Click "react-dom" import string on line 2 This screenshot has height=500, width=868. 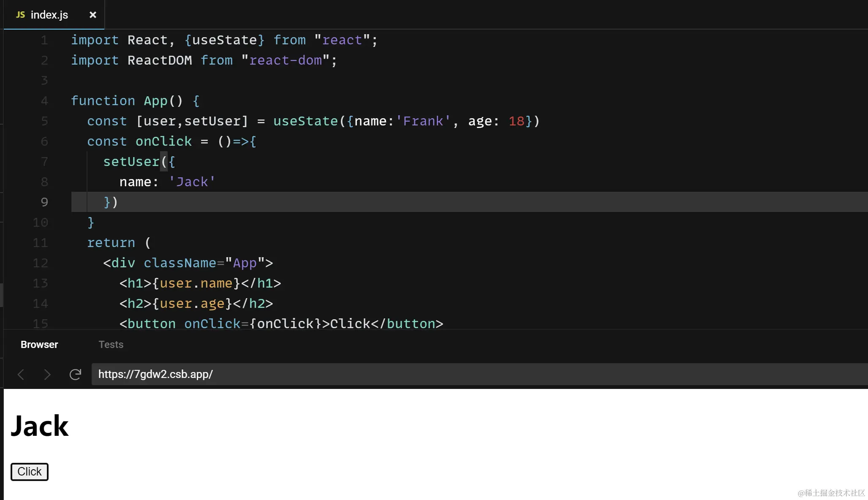(x=286, y=60)
